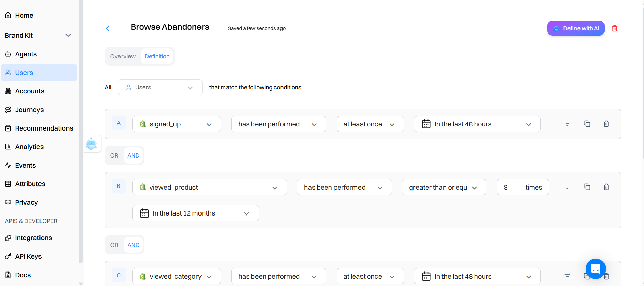644x286 pixels.
Task: Open the viewed_product event dropdown
Action: click(x=210, y=187)
